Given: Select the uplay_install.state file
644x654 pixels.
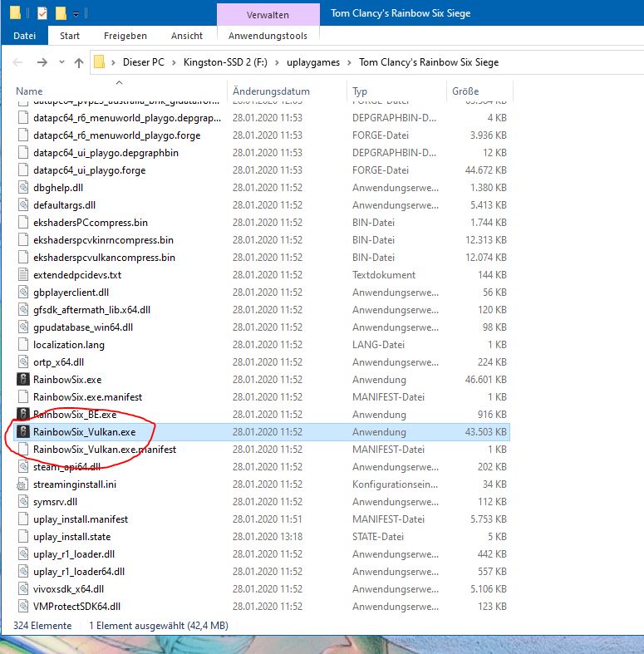Looking at the screenshot, I should pyautogui.click(x=72, y=537).
